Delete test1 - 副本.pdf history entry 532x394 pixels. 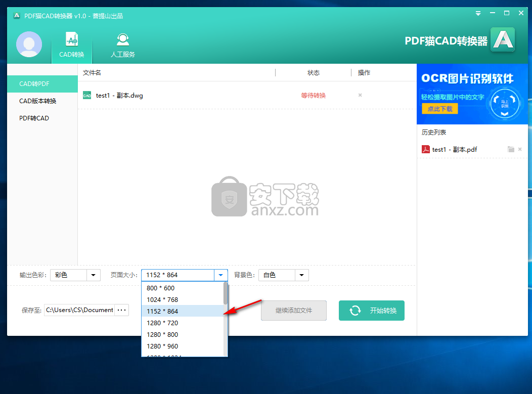coord(520,149)
